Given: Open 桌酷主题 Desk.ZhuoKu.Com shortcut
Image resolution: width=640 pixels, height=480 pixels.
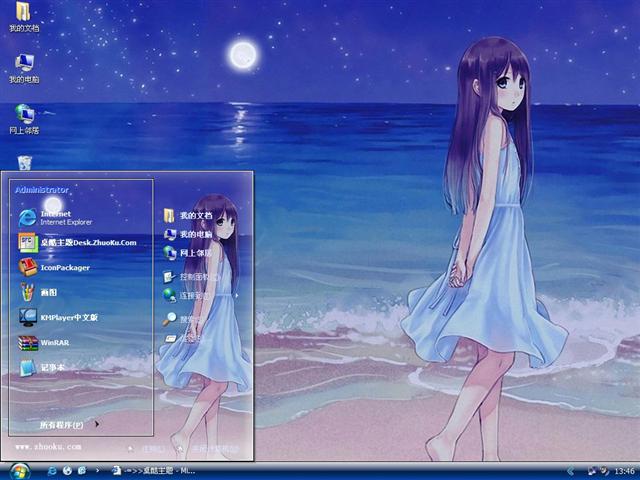Looking at the screenshot, I should tap(80, 242).
